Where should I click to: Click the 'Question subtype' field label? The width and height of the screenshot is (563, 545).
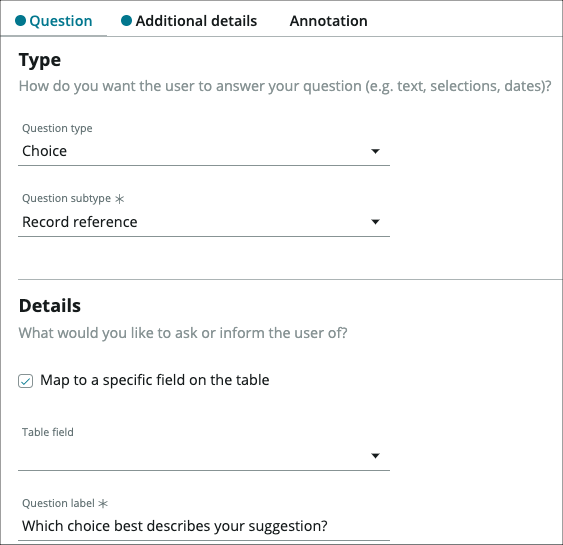coord(66,198)
